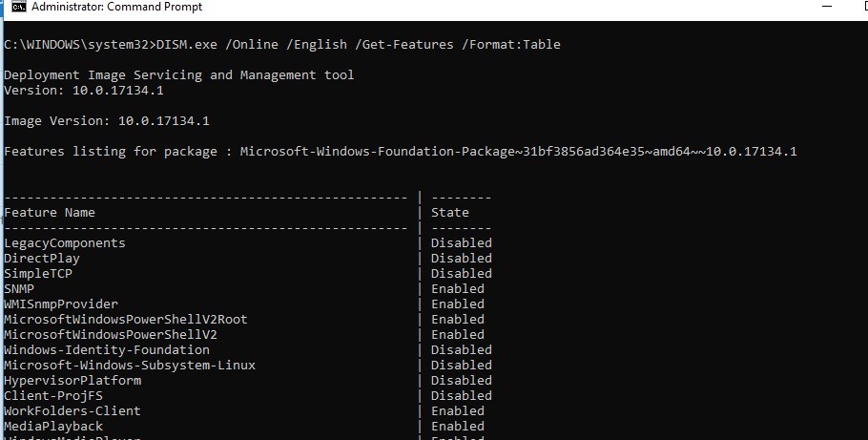Click the MicrosoftWindowsPowerShellV2Root entry
868x440 pixels.
[x=126, y=319]
